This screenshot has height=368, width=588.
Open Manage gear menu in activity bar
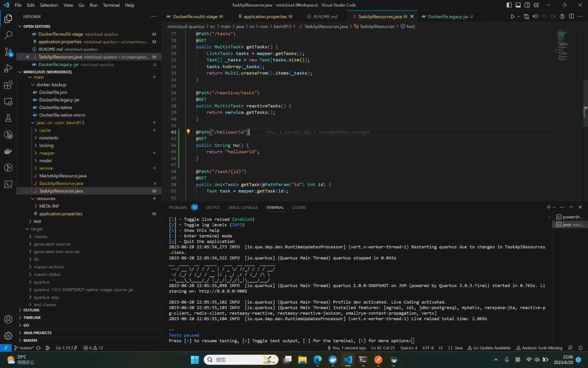tap(8, 336)
